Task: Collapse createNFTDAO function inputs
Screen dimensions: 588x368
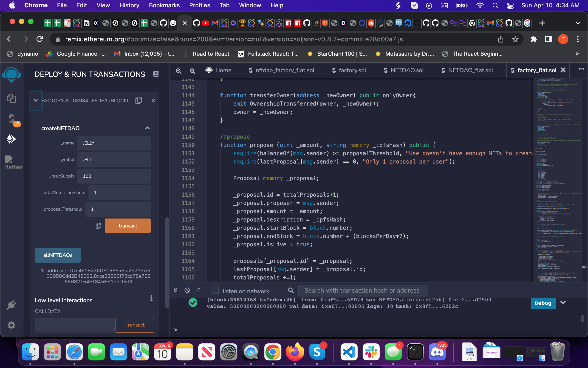Action: tap(147, 128)
